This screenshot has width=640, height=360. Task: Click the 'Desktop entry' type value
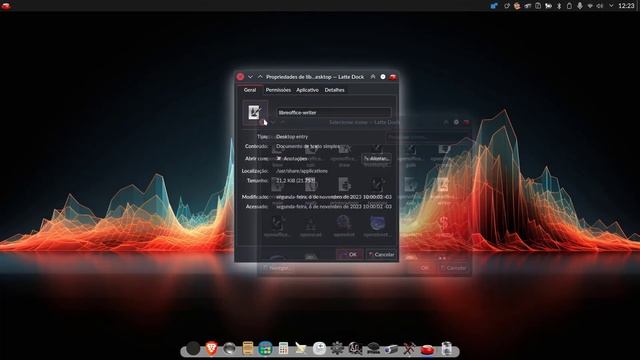tap(292, 137)
